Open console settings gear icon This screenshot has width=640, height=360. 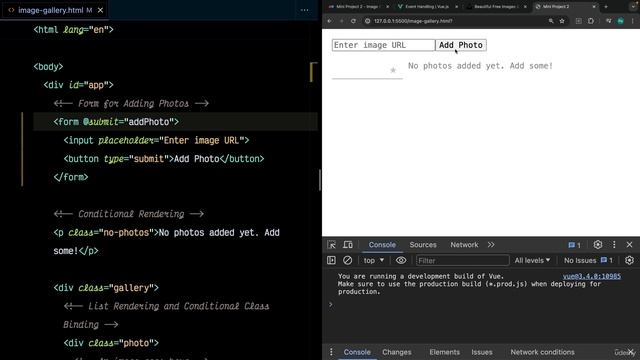coord(629,260)
